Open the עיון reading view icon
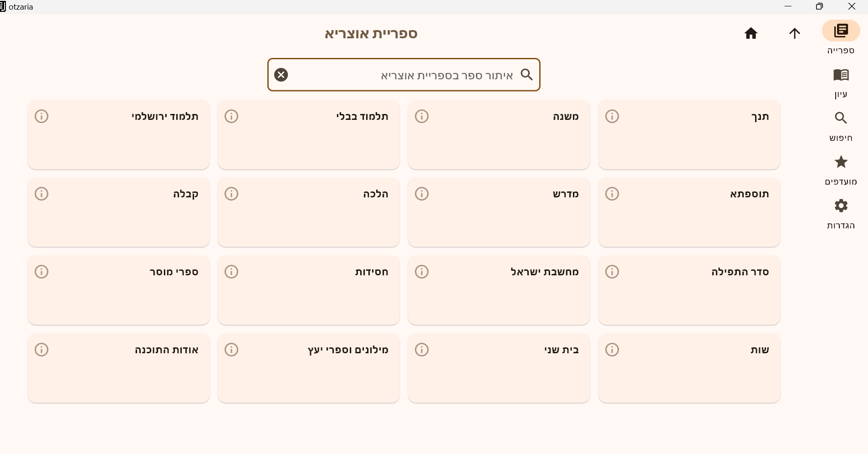The image size is (868, 454). click(841, 75)
